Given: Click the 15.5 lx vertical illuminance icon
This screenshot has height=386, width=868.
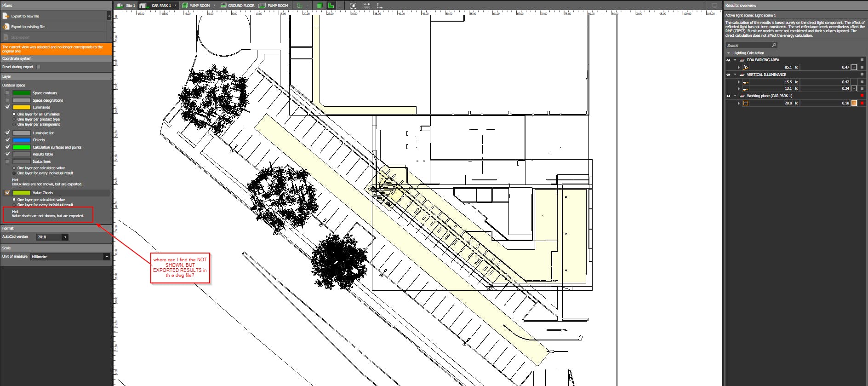Looking at the screenshot, I should (x=746, y=82).
